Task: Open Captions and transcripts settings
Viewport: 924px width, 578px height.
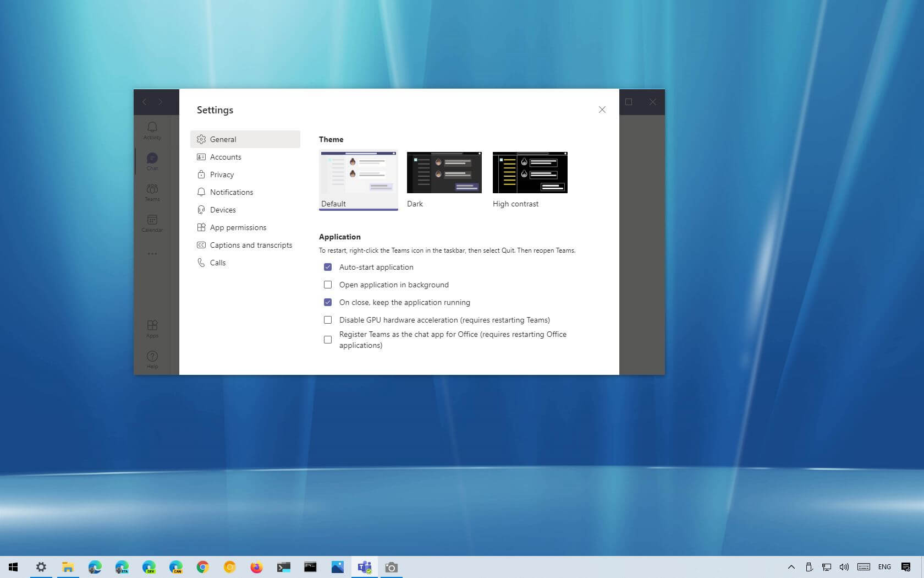Action: pos(251,245)
